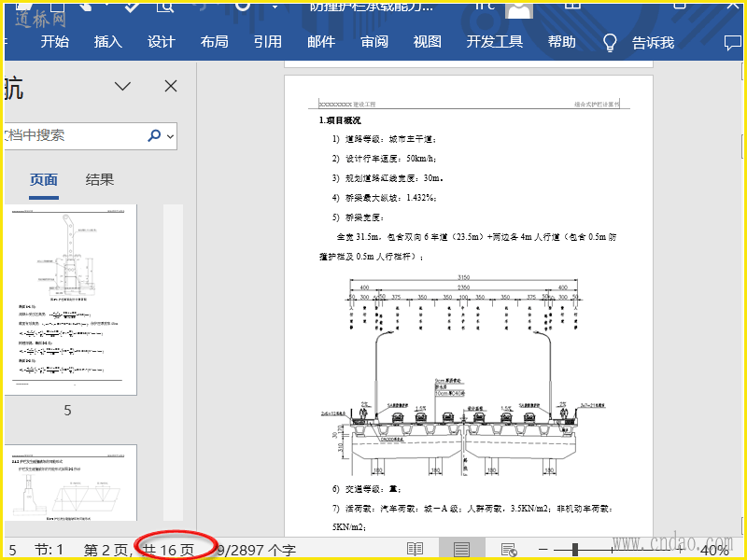The height and width of the screenshot is (560, 747).
Task: Click the magnifier search icon
Action: (x=154, y=135)
